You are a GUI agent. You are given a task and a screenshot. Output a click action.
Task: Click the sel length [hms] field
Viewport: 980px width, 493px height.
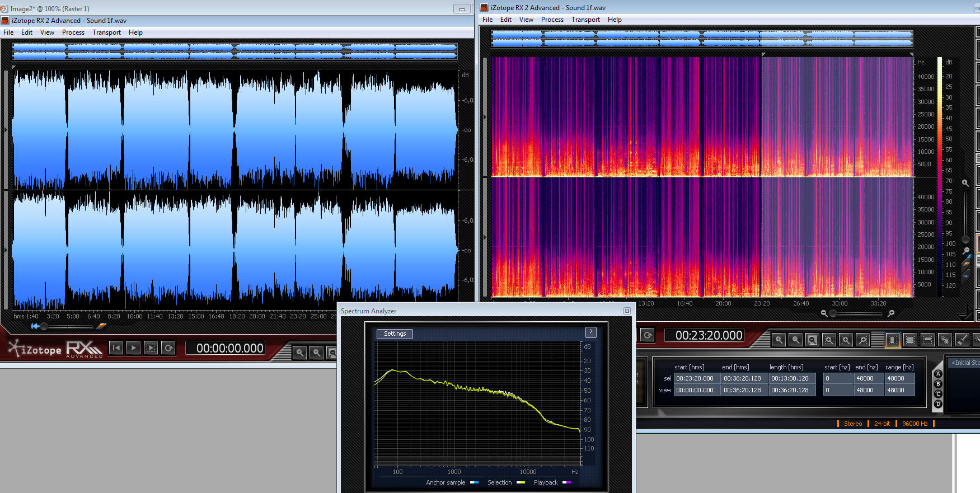tap(793, 378)
